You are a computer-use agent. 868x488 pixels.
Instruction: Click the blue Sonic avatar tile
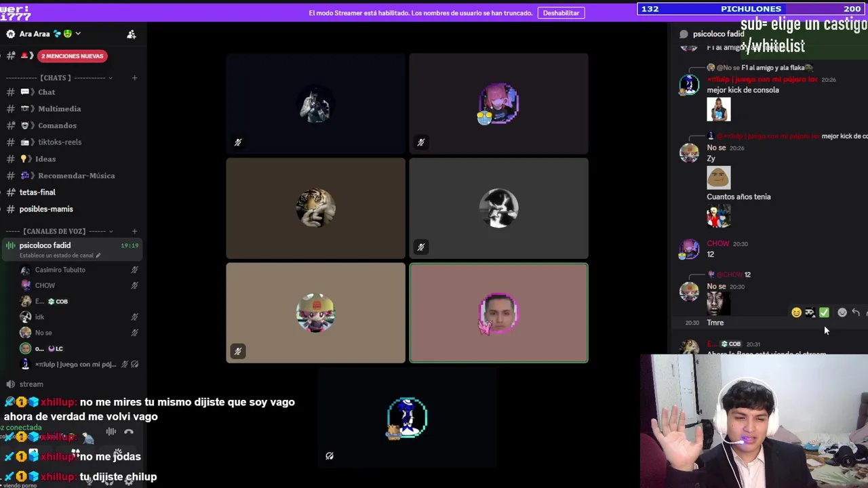coord(407,418)
